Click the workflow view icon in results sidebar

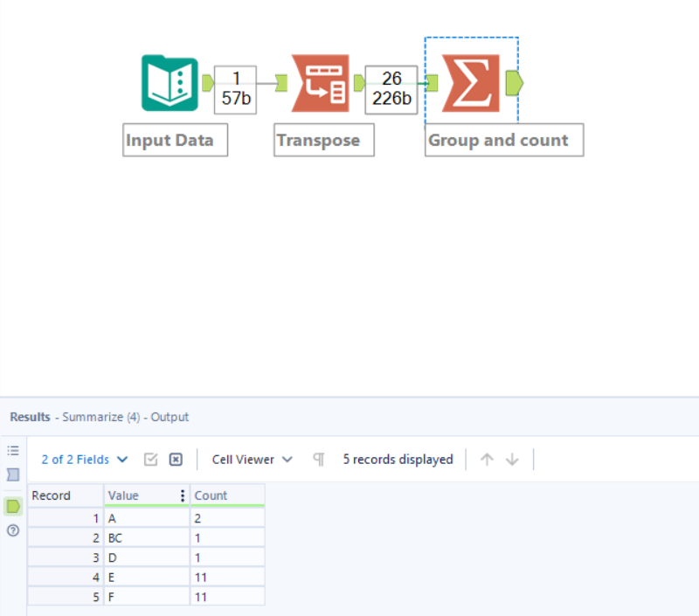pyautogui.click(x=12, y=474)
